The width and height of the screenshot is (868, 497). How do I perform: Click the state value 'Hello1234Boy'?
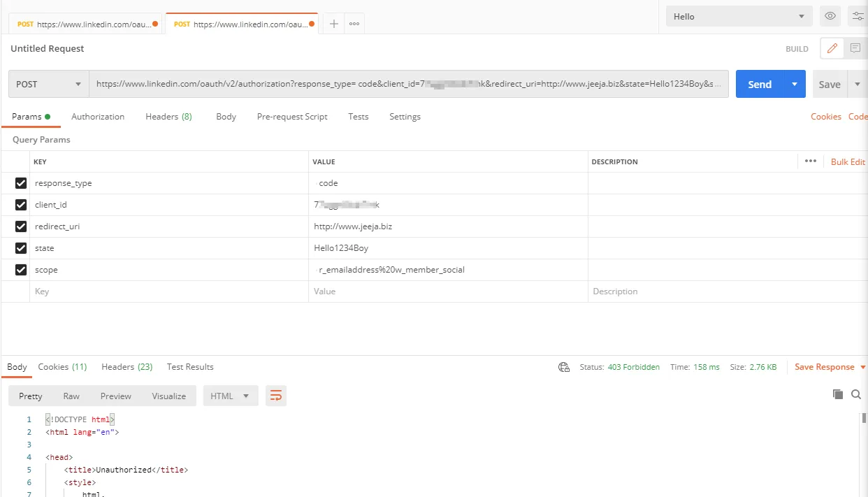click(341, 248)
